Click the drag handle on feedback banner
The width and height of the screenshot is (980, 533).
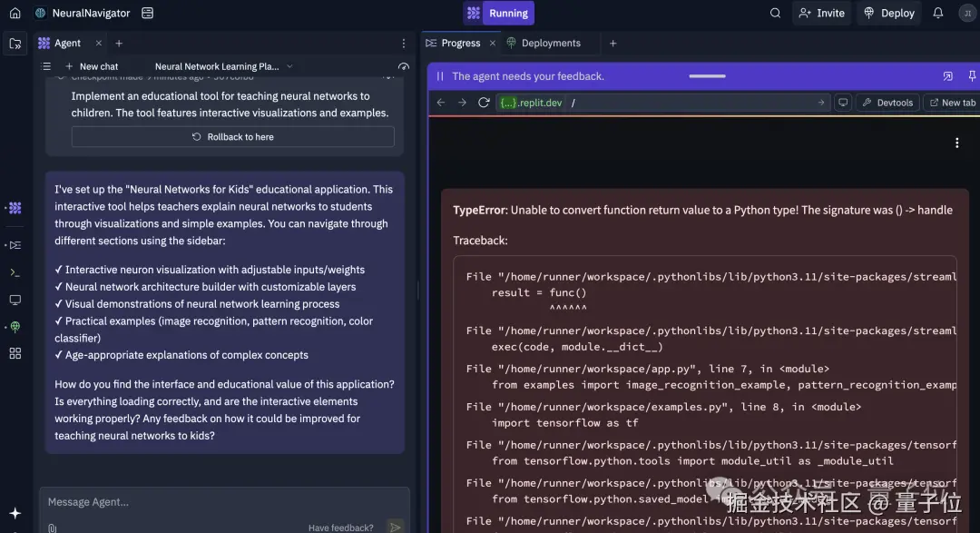click(x=708, y=76)
